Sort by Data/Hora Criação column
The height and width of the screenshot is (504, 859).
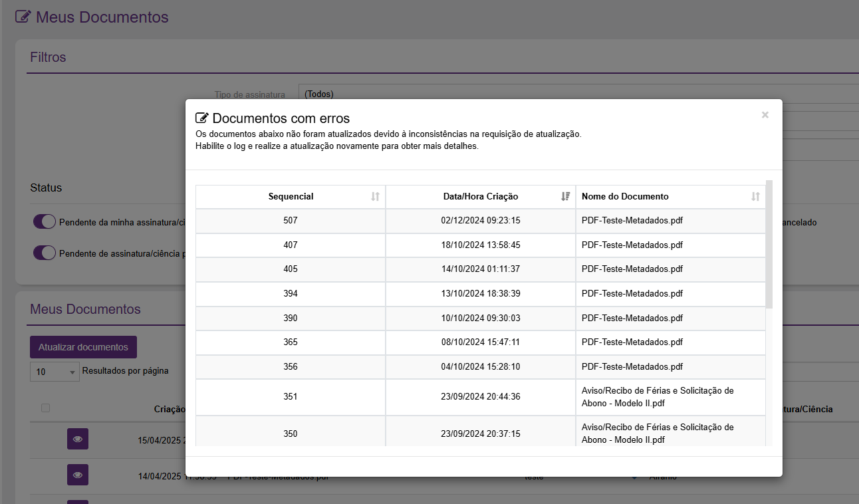(x=565, y=197)
